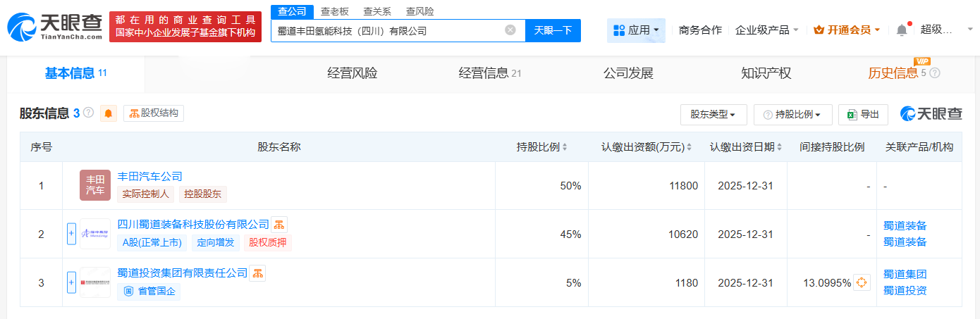This screenshot has height=319, width=980.
Task: Click the 导出 export button
Action: point(863,114)
